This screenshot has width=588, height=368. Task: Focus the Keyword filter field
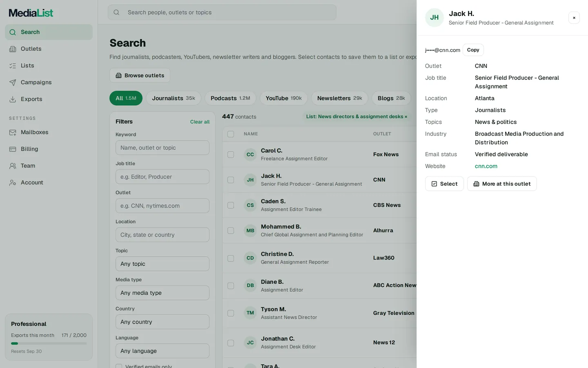[163, 148]
